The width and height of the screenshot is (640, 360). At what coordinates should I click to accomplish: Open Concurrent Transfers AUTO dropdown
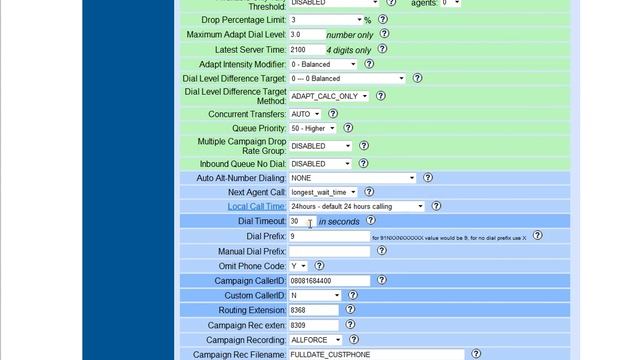[x=305, y=114]
